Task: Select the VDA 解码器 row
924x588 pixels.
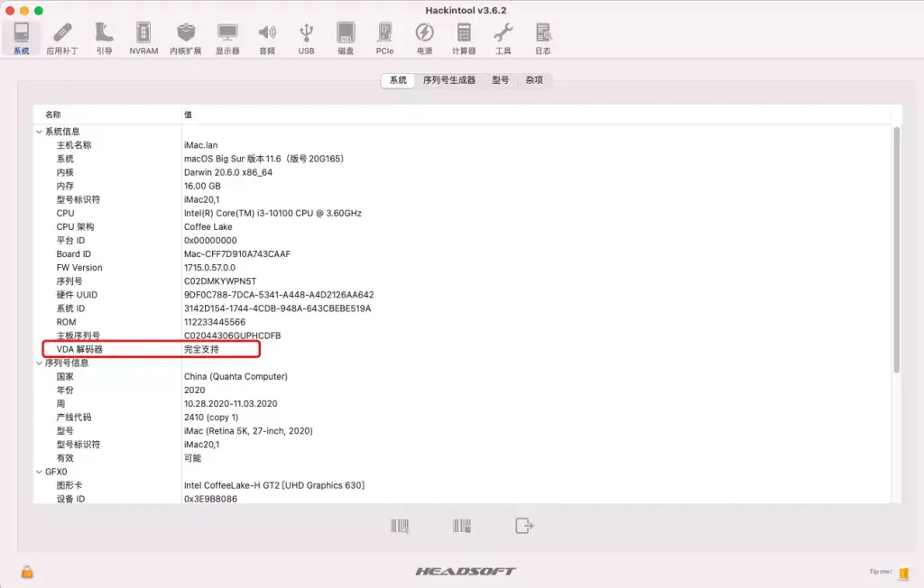Action: tap(463, 349)
